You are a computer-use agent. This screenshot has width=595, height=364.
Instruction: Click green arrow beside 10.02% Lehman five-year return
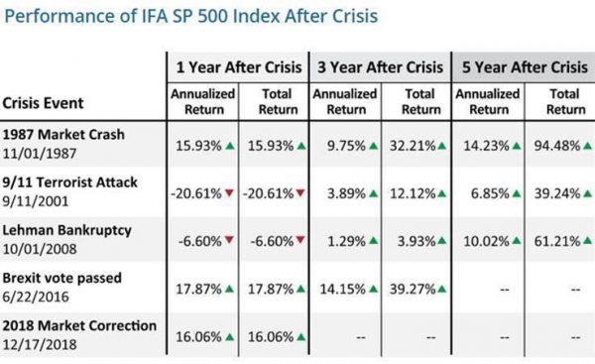click(x=516, y=241)
